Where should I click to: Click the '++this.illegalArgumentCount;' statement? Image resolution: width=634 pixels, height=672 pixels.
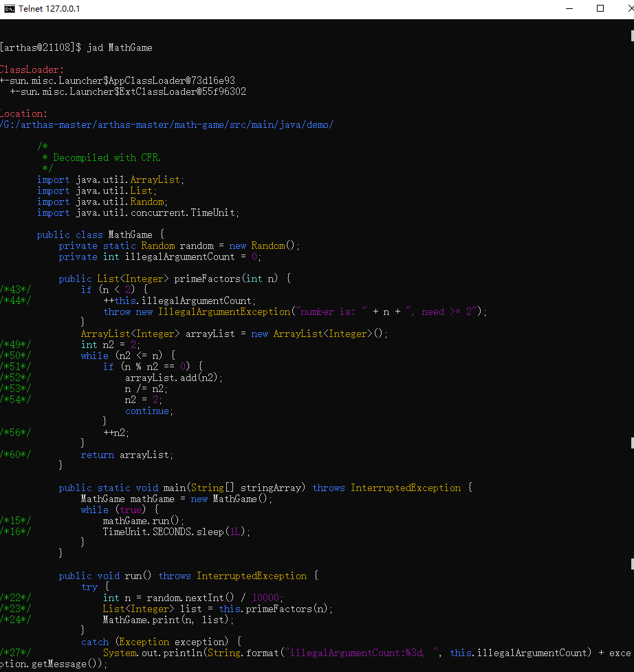[x=179, y=301]
